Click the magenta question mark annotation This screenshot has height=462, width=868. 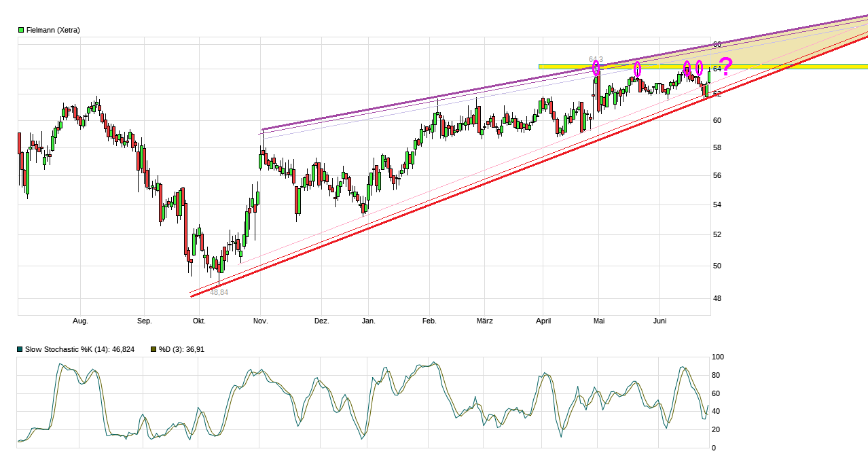point(725,67)
